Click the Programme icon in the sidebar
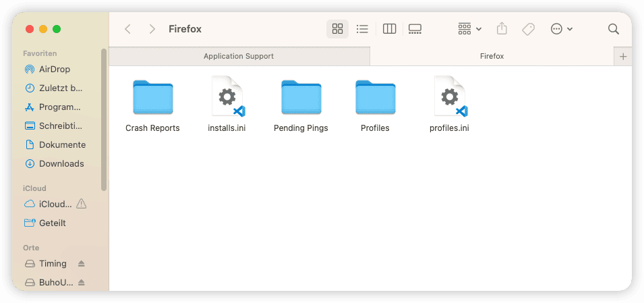Image resolution: width=644 pixels, height=303 pixels. click(30, 107)
